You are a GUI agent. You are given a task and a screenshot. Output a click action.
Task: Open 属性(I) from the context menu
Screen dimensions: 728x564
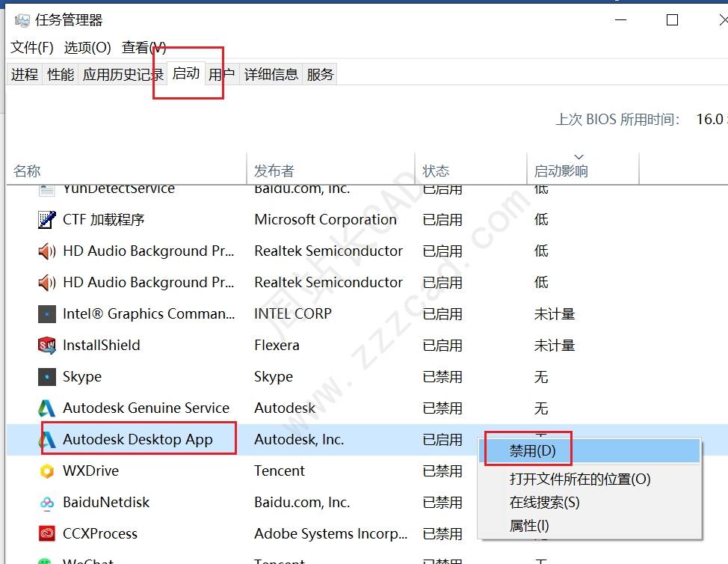[x=529, y=526]
